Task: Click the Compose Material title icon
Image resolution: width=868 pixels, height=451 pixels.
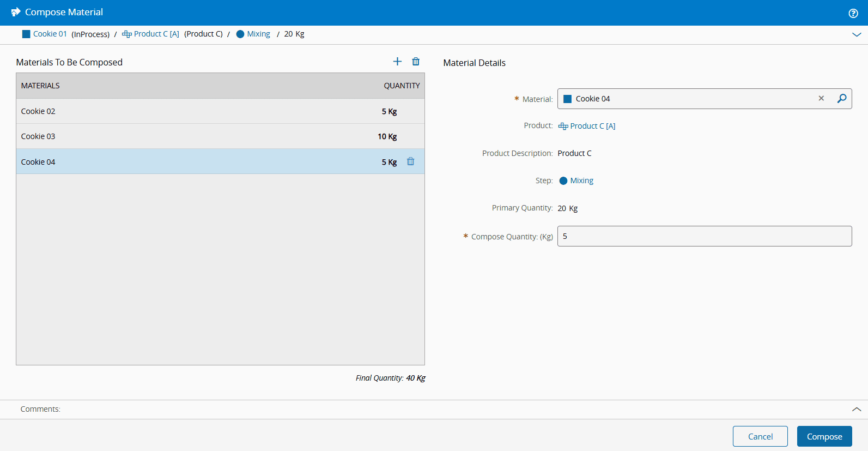Action: point(16,12)
